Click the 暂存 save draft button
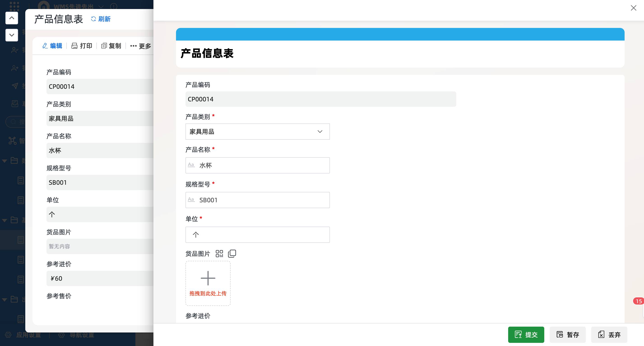The width and height of the screenshot is (644, 346). (568, 335)
